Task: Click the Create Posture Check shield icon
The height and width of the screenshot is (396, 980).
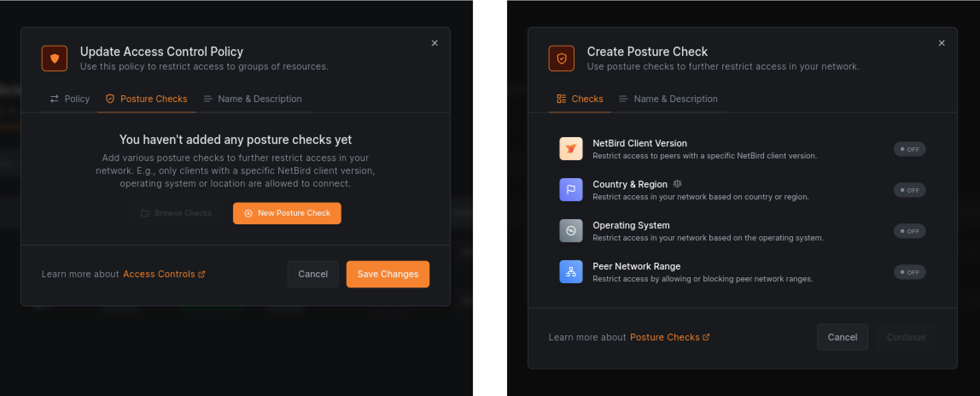Action: [x=561, y=58]
